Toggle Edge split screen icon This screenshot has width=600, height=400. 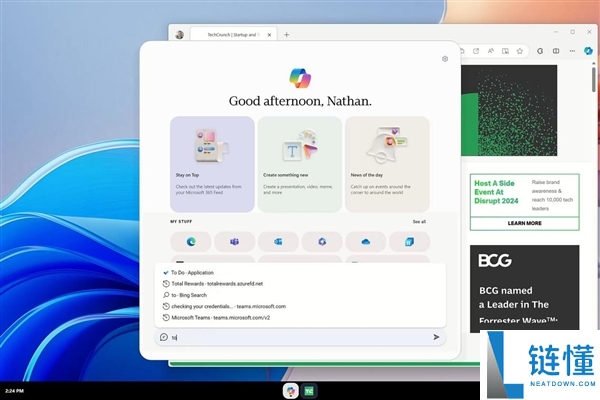tap(556, 51)
